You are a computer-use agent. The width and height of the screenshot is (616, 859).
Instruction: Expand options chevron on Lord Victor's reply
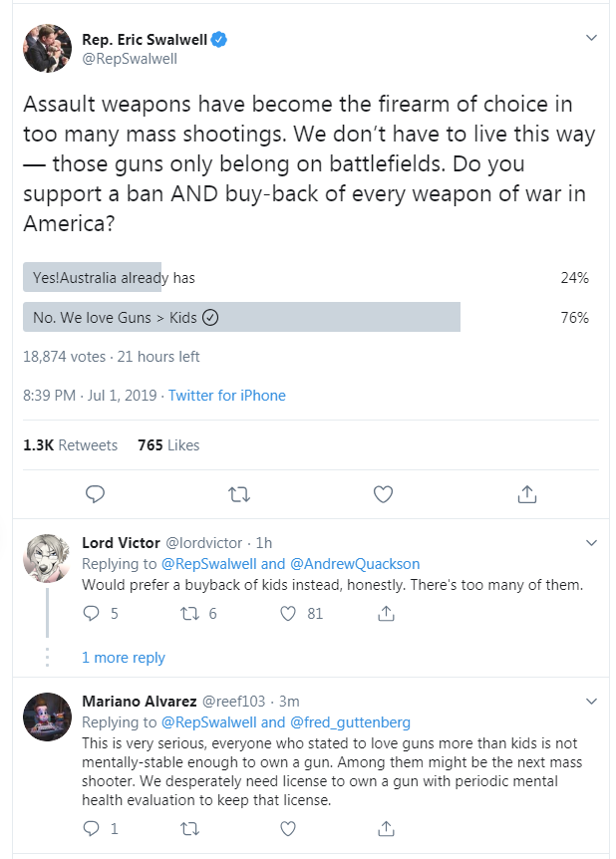pos(591,543)
